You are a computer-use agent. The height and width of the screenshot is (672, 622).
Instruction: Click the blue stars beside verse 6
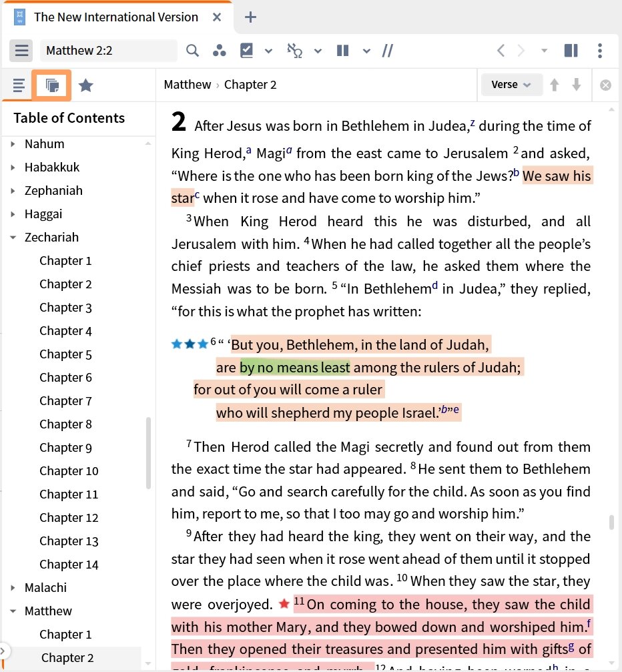pyautogui.click(x=190, y=344)
